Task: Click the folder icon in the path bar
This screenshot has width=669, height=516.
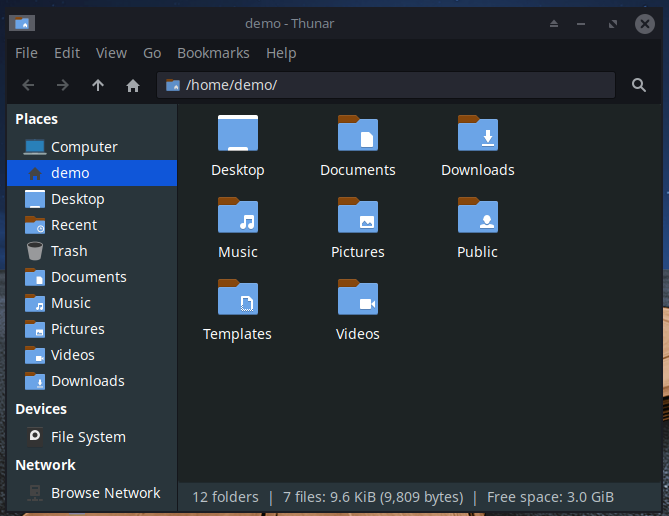Action: coord(173,85)
